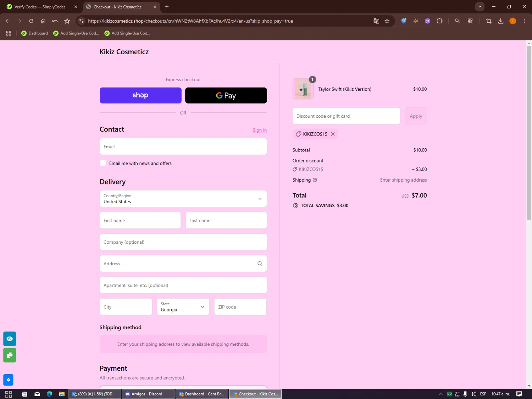Screen dimensions: 532x399
Task: Click the search icon in Address field
Action: tap(260, 264)
